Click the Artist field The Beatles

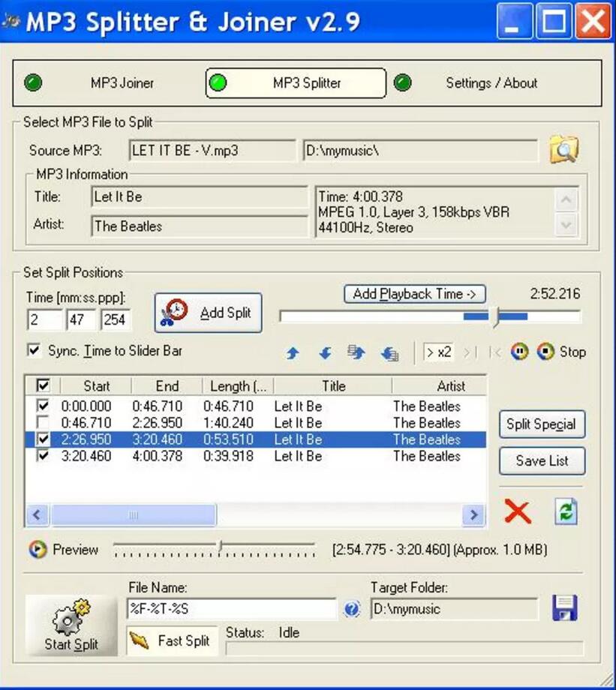tap(200, 226)
